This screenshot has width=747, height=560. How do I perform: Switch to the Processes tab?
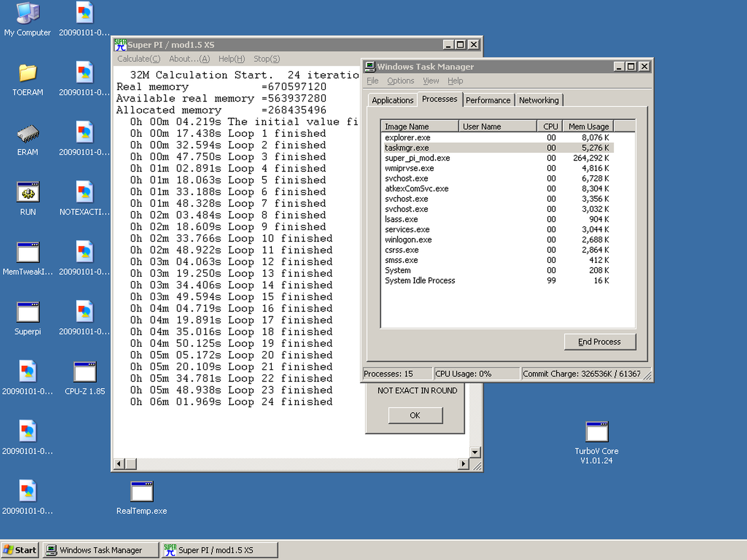click(439, 99)
